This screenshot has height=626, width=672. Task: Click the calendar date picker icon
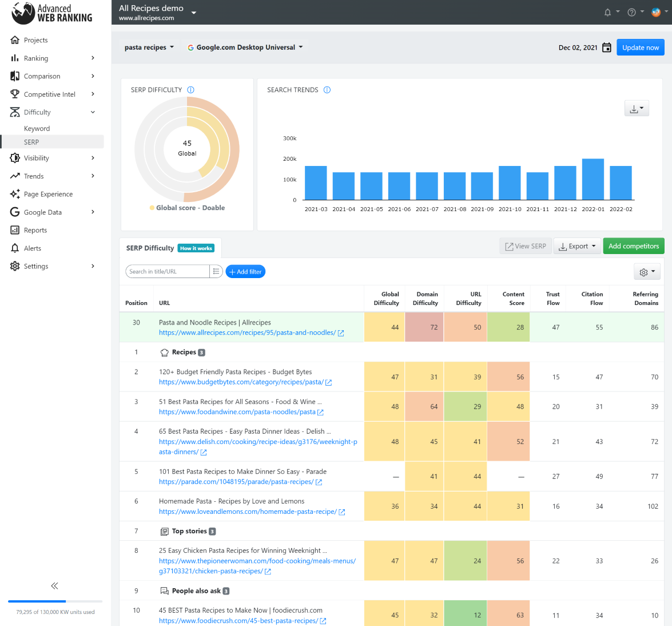coord(606,47)
